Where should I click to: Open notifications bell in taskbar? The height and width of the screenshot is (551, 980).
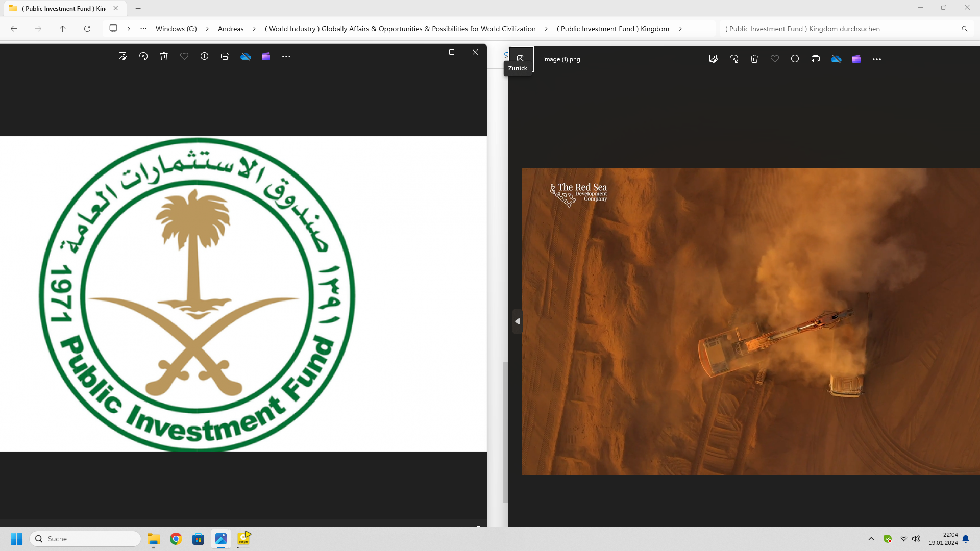click(x=966, y=539)
